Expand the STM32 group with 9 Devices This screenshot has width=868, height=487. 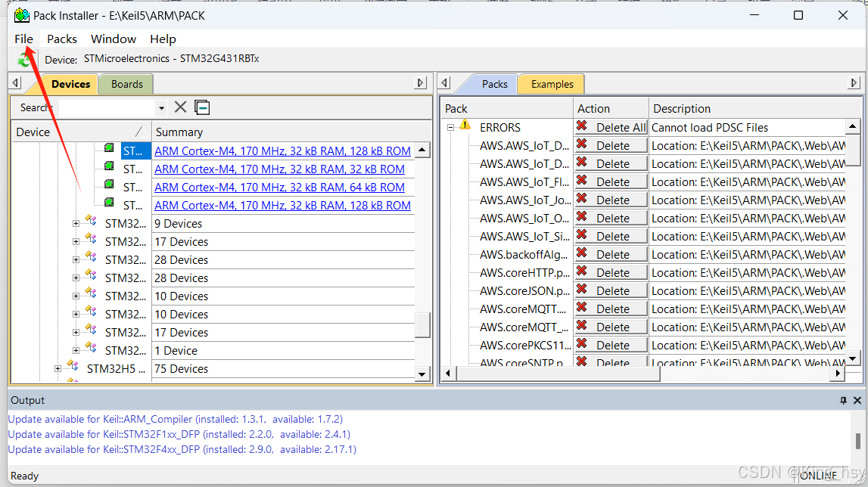[x=76, y=224]
